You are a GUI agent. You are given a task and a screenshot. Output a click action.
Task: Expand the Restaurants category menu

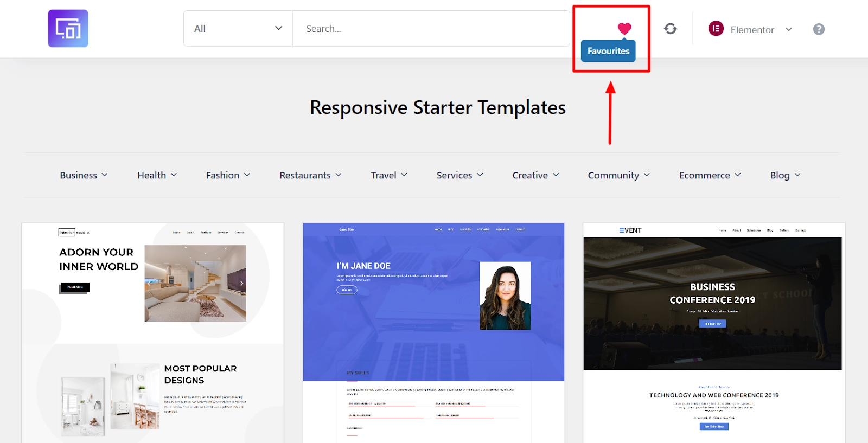pyautogui.click(x=310, y=175)
